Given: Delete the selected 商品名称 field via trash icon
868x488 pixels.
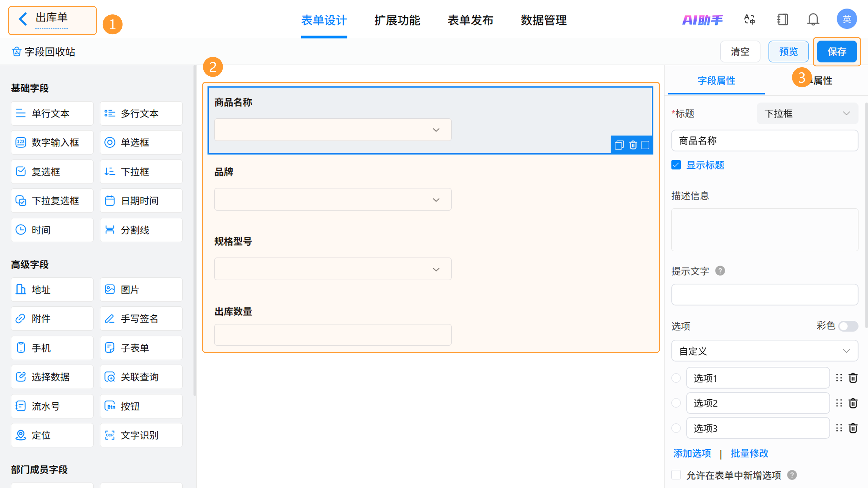Looking at the screenshot, I should (x=633, y=145).
